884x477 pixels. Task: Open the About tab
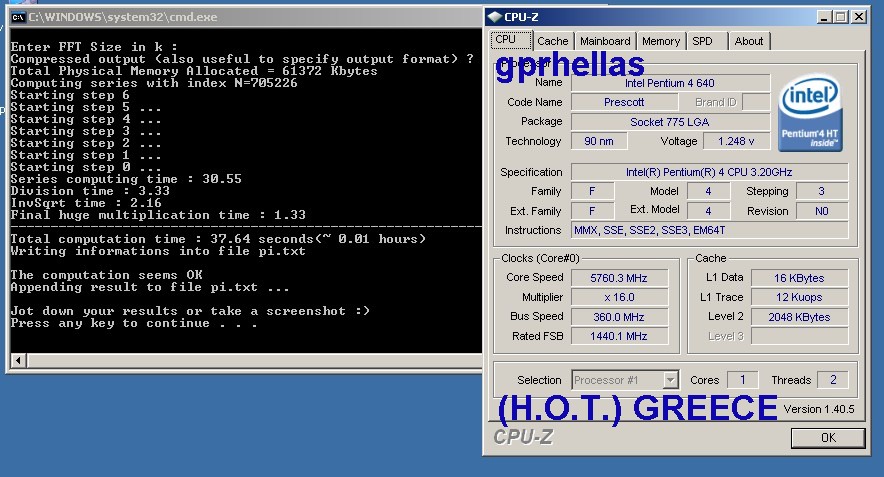coord(749,41)
